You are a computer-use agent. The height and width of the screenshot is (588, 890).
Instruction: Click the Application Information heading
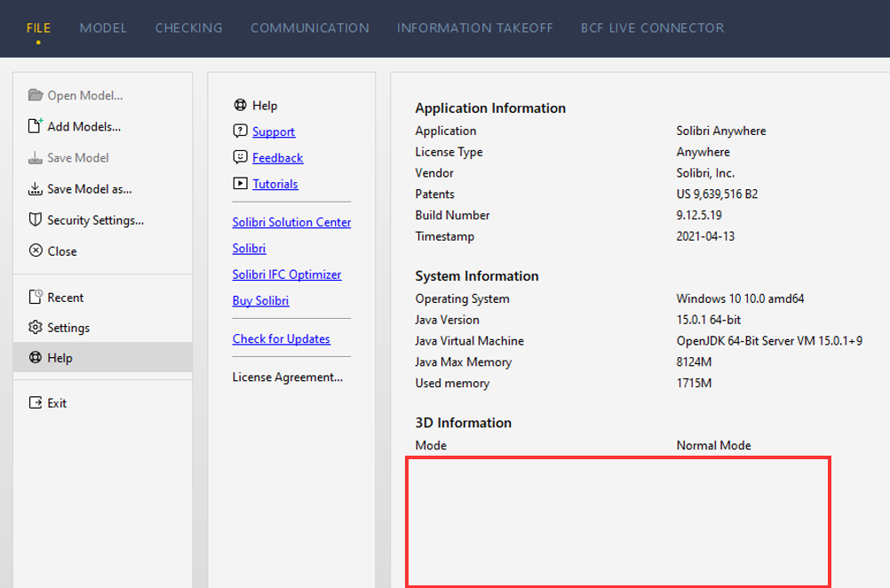[490, 107]
